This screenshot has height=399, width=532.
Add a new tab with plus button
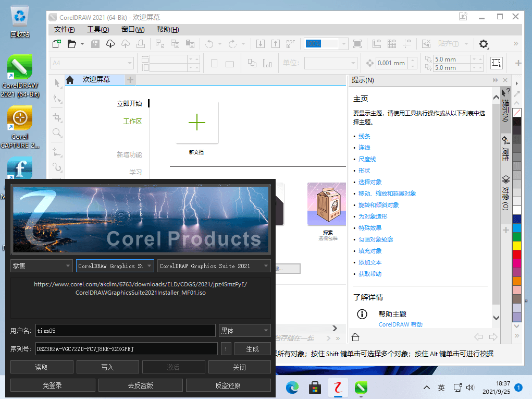[x=130, y=80]
